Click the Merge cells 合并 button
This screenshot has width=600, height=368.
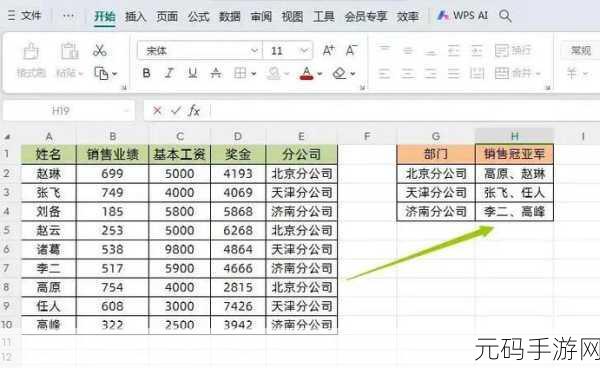pyautogui.click(x=518, y=73)
